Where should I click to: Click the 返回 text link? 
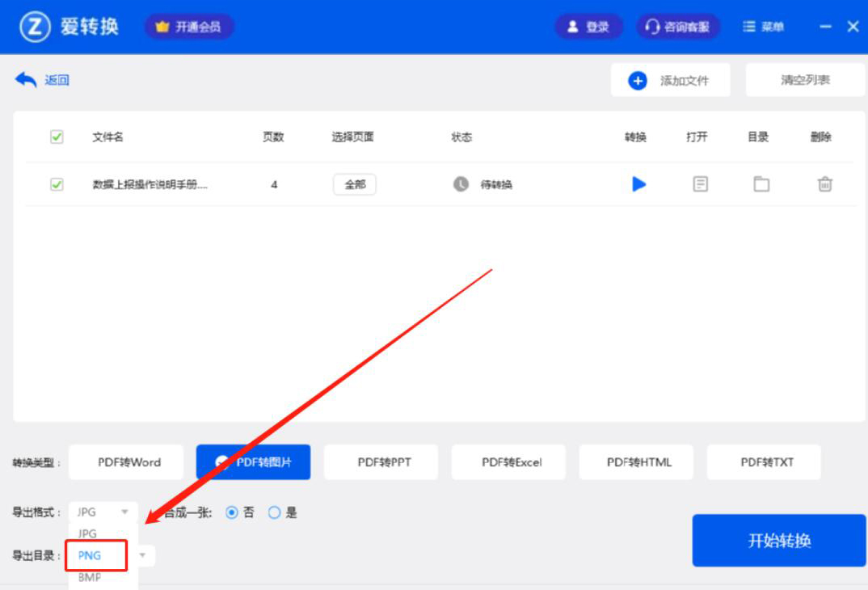(x=57, y=80)
